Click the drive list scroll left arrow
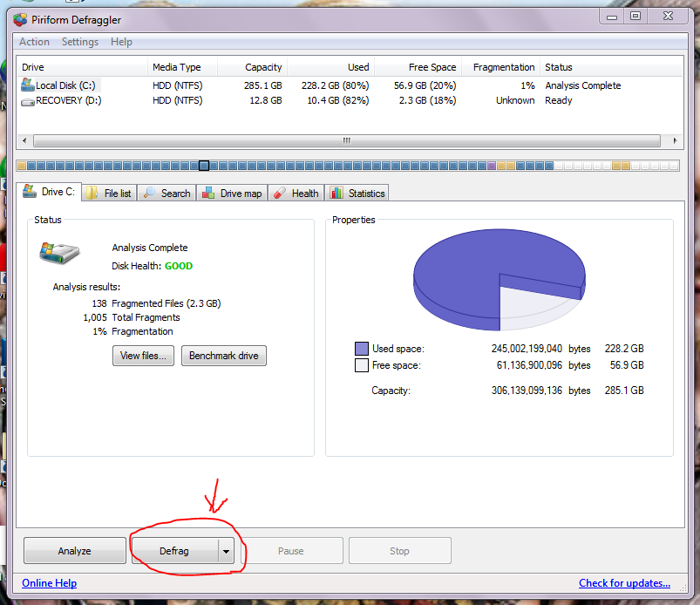Screen dimensions: 700x605 24,140
